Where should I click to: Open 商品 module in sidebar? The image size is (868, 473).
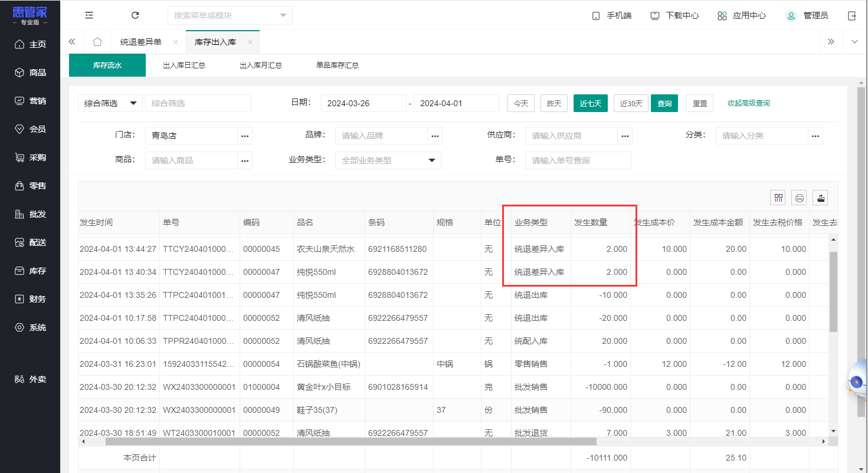click(30, 73)
